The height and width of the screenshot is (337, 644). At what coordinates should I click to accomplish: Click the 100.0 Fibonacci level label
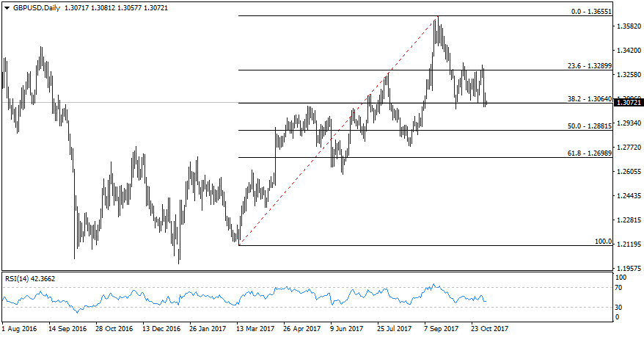[603, 241]
